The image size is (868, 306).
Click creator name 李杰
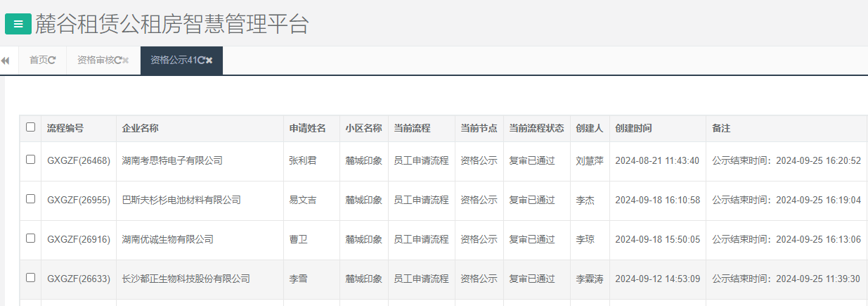tap(585, 200)
